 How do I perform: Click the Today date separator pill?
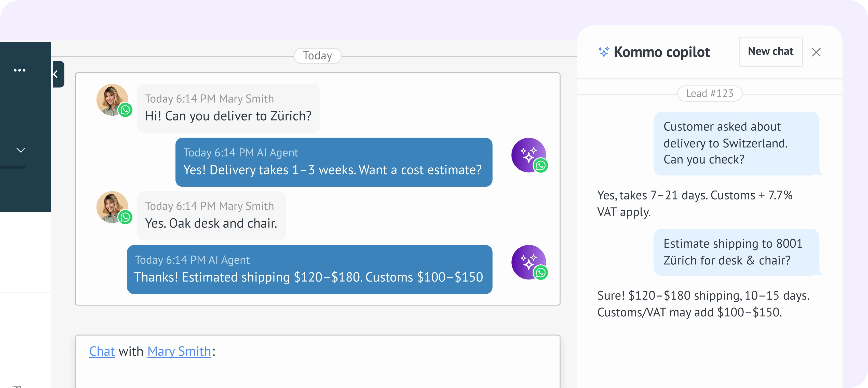point(317,56)
